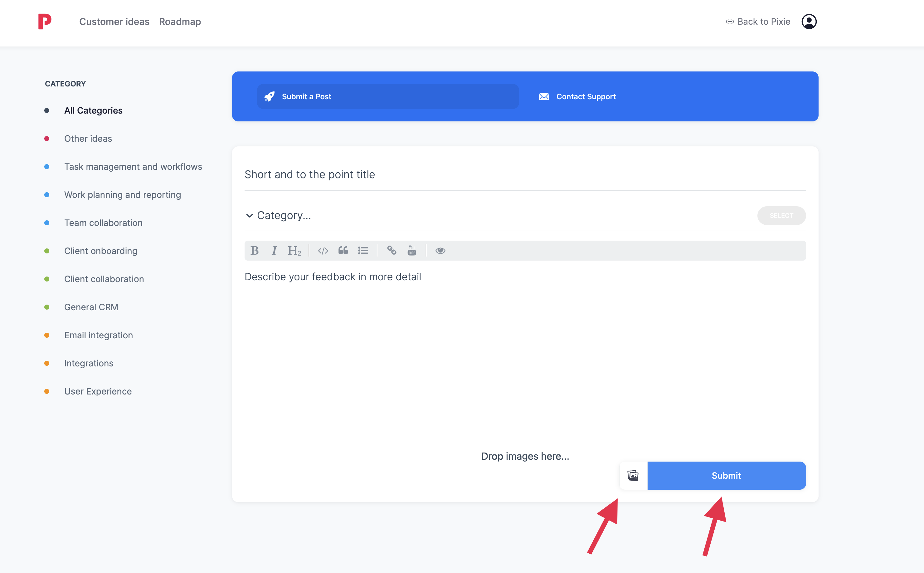924x573 pixels.
Task: Open user account profile icon
Action: click(x=809, y=22)
